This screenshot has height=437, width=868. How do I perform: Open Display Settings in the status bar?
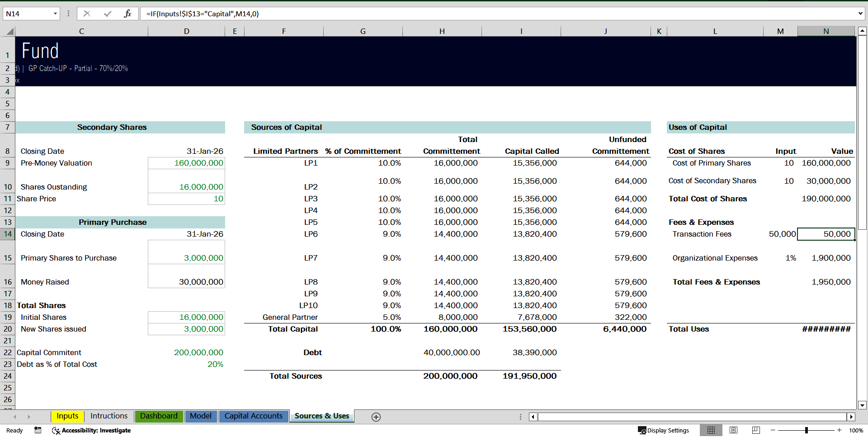point(663,430)
